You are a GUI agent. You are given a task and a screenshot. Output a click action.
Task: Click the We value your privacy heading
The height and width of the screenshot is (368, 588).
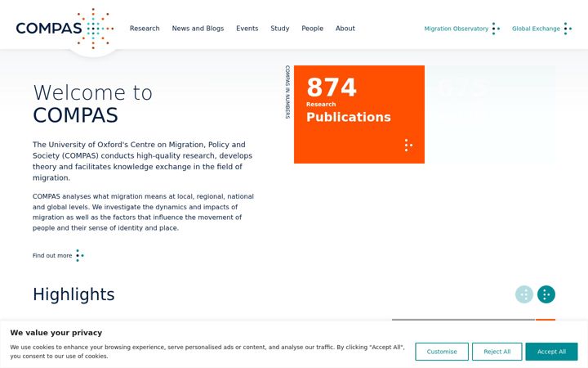[x=56, y=333]
